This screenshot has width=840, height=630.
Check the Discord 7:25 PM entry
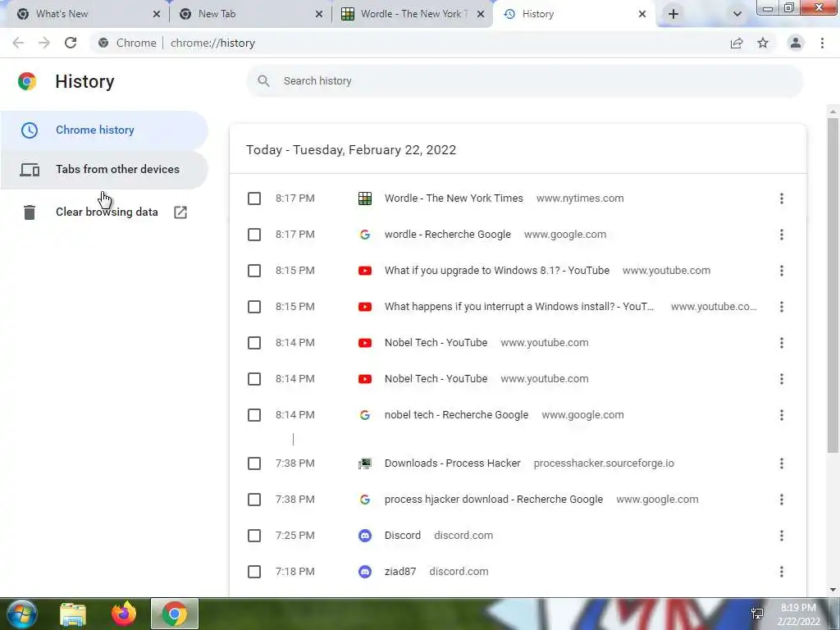254,536
